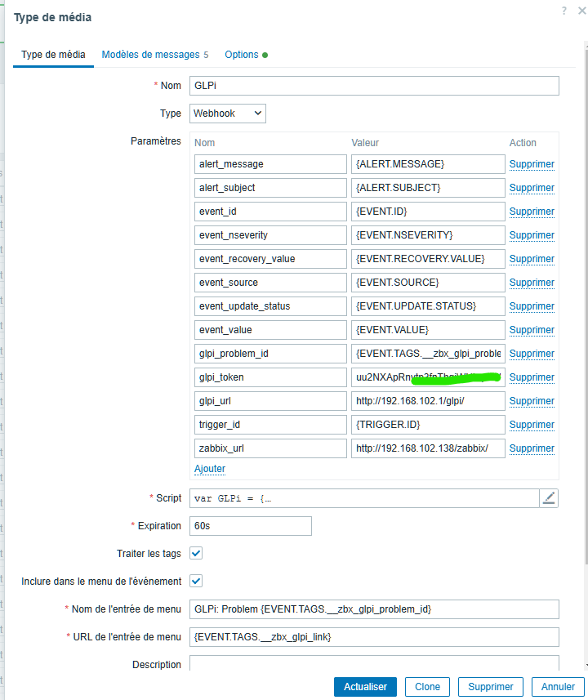Click the Actualiser button

365,687
